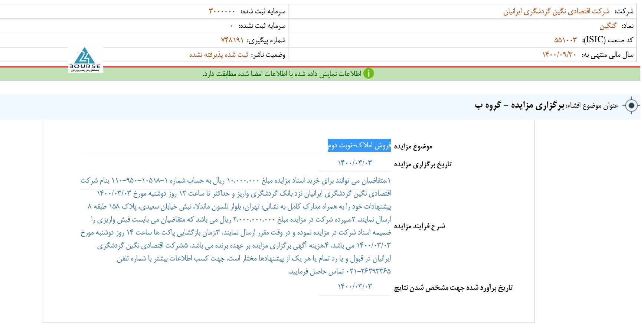Click the label سال مالی منتهی به
Viewport: 644px width, 324px height.
[607, 55]
